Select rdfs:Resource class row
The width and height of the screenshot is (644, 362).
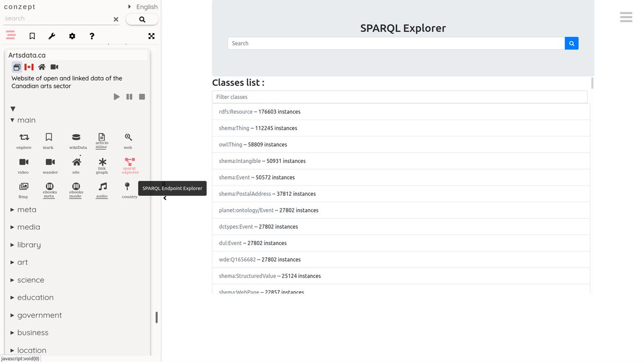coord(401,112)
